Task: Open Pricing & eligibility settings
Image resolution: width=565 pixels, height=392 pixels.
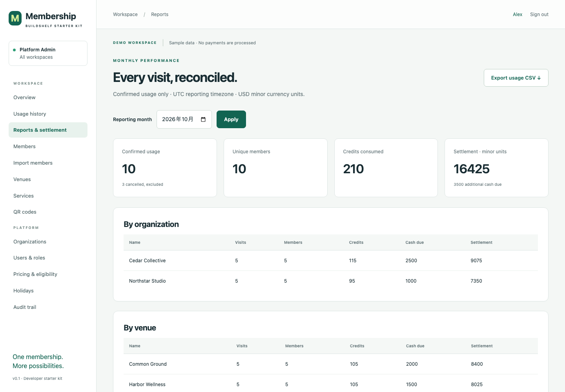Action: coord(48,274)
